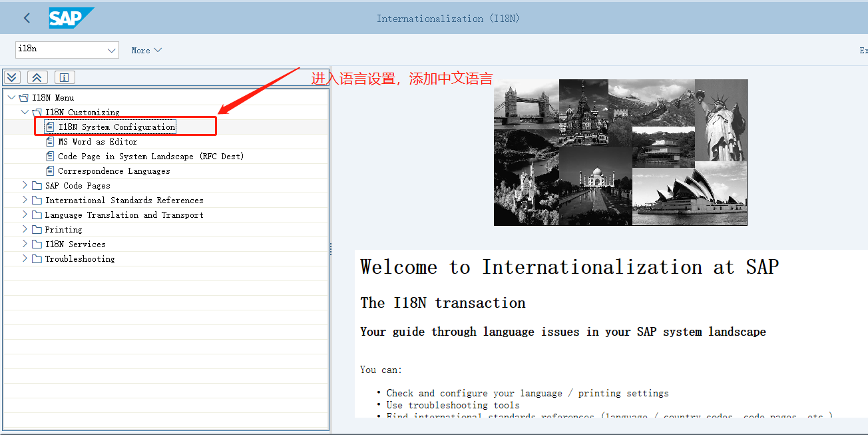Click the SAP logo
This screenshot has width=868, height=435.
pyautogui.click(x=71, y=18)
